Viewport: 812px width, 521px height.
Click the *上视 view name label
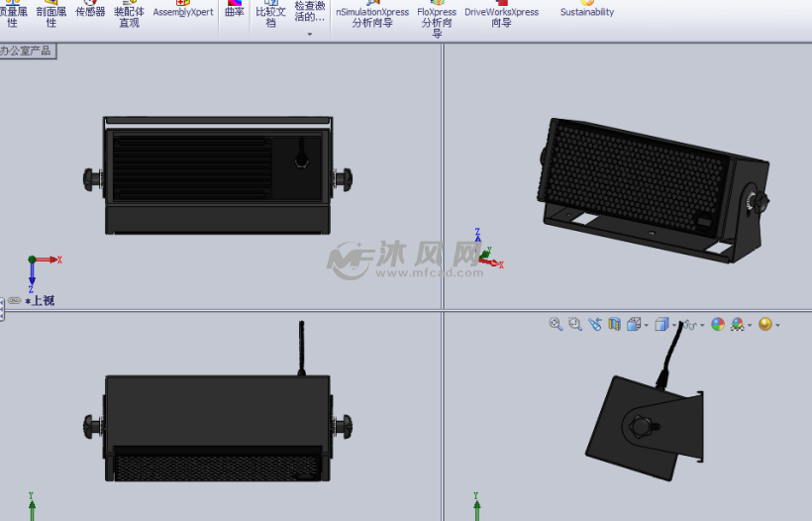[40, 300]
